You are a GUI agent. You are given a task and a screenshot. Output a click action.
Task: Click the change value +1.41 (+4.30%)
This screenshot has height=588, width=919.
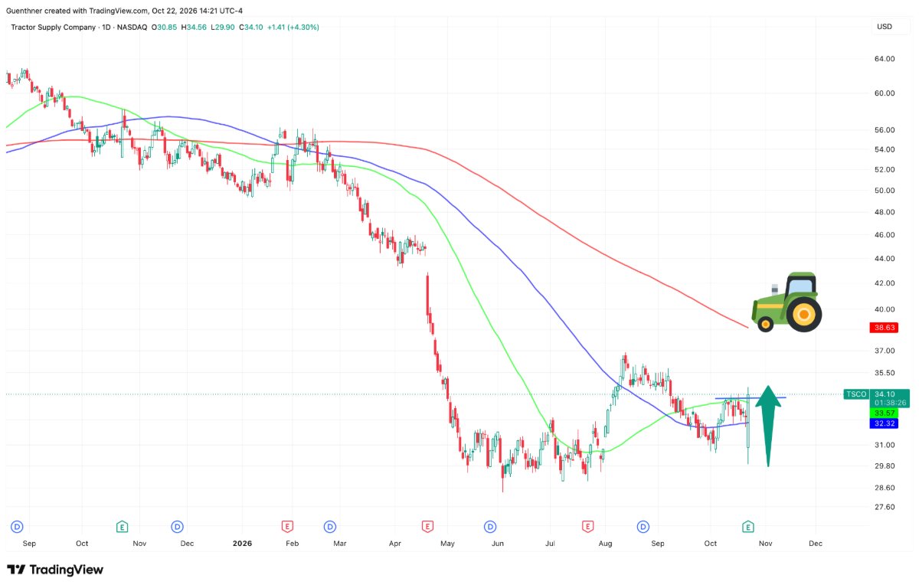294,28
